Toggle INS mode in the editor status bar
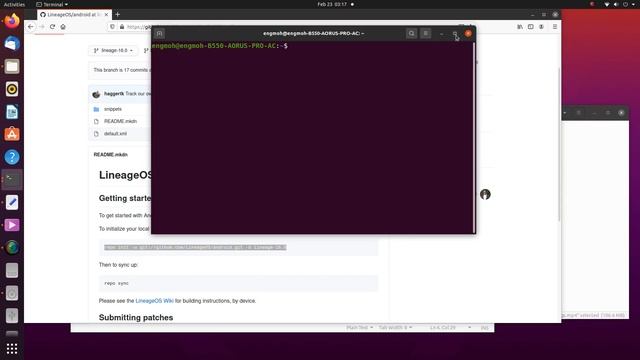Image resolution: width=640 pixels, height=360 pixels. coord(484,327)
